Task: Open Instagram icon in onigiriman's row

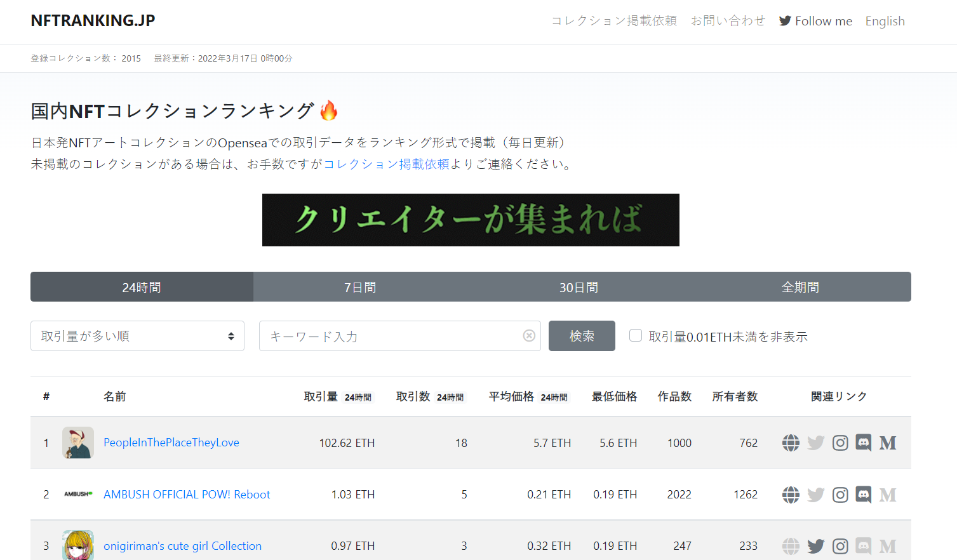Action: coord(840,546)
